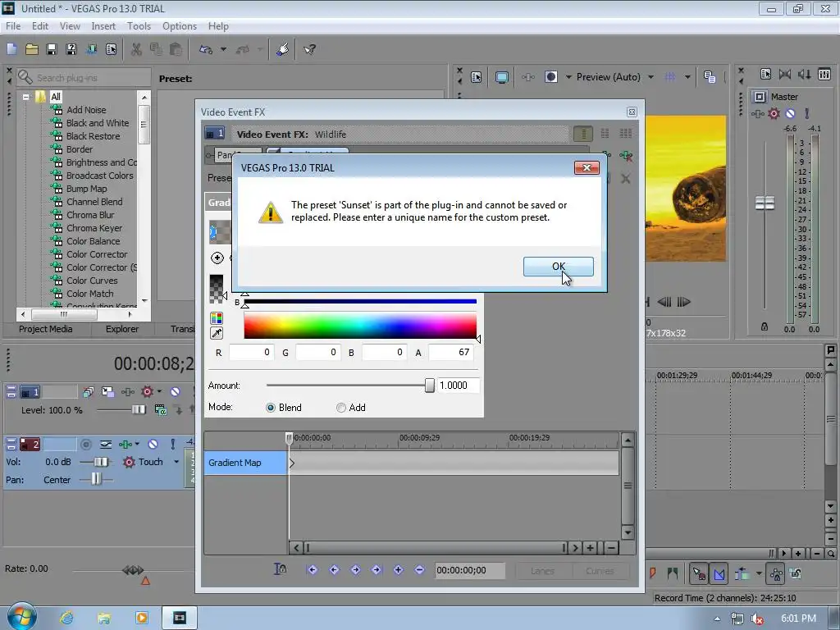840x630 pixels.
Task: Select the Blend mode radio button
Action: click(271, 408)
